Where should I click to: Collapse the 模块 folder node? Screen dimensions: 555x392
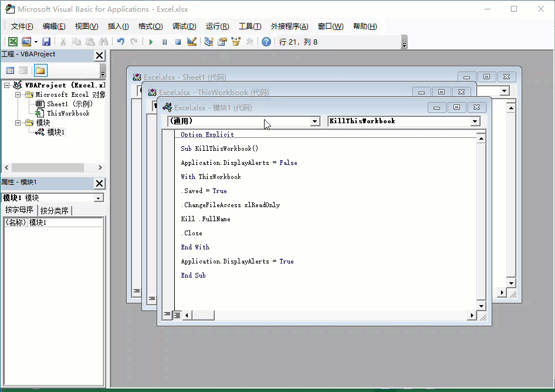pos(18,123)
